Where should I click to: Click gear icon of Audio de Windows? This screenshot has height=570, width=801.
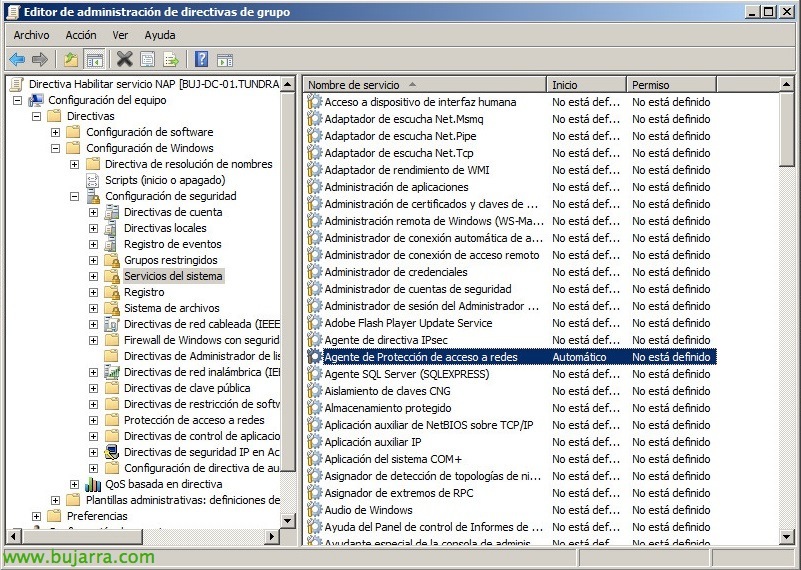(x=315, y=510)
